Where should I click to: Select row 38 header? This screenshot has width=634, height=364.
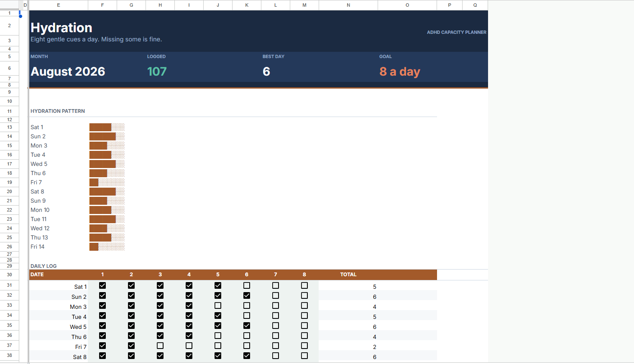point(9,355)
